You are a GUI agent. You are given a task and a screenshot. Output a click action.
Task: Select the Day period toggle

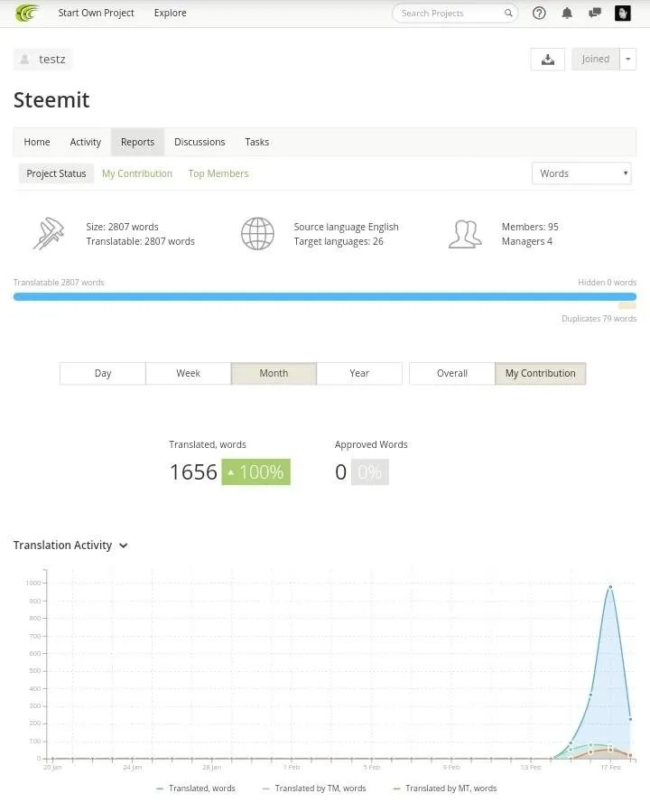tap(103, 373)
